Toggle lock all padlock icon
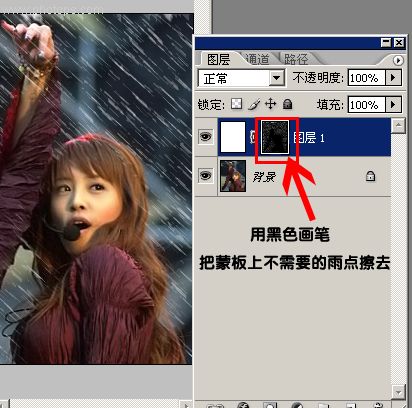The height and width of the screenshot is (408, 412). 287,104
